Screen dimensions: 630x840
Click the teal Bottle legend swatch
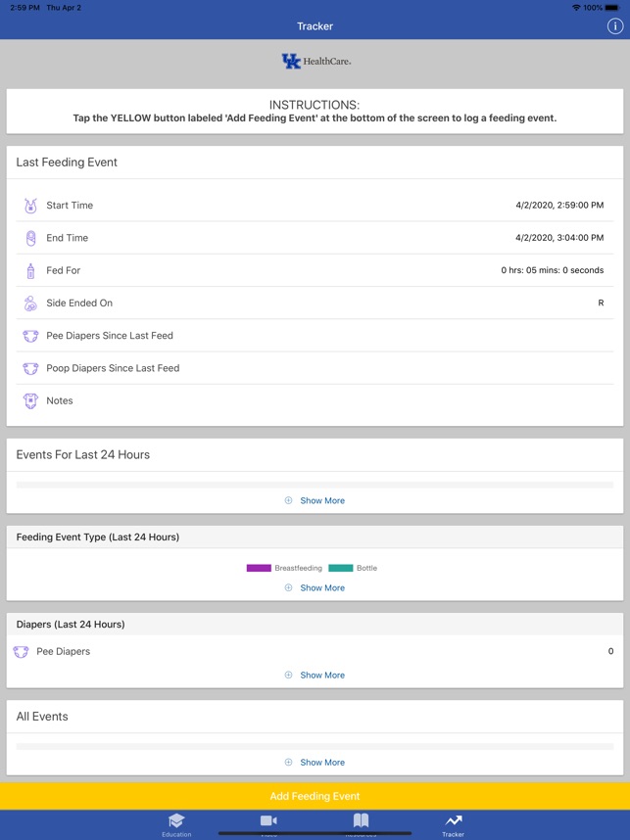340,568
